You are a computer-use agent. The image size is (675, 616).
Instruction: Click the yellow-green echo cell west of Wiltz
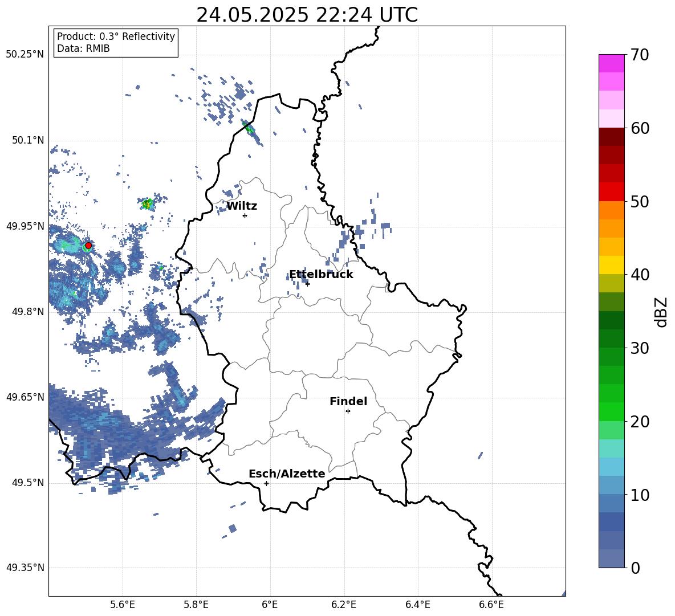point(148,203)
